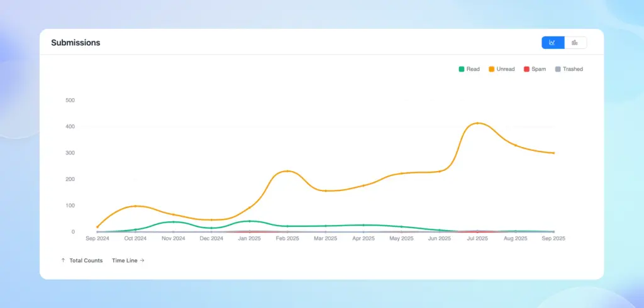Click the Mar 2025 axis label
The image size is (644, 308).
click(325, 239)
